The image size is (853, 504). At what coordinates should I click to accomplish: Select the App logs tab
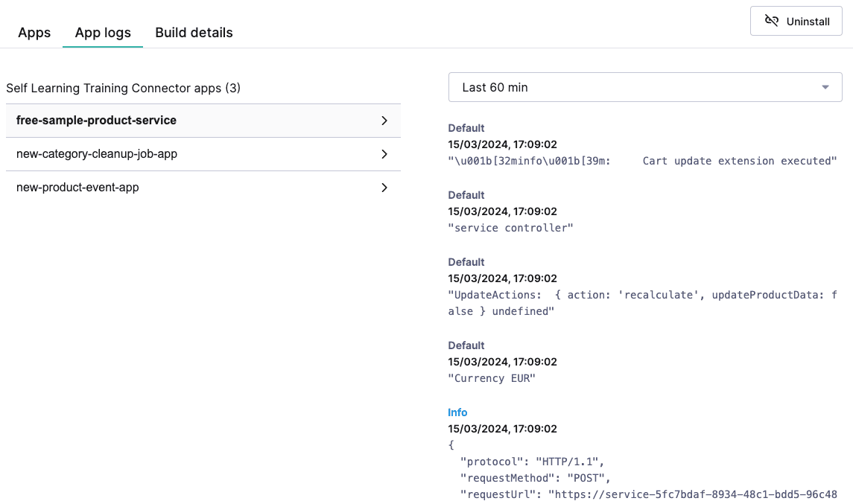click(102, 33)
